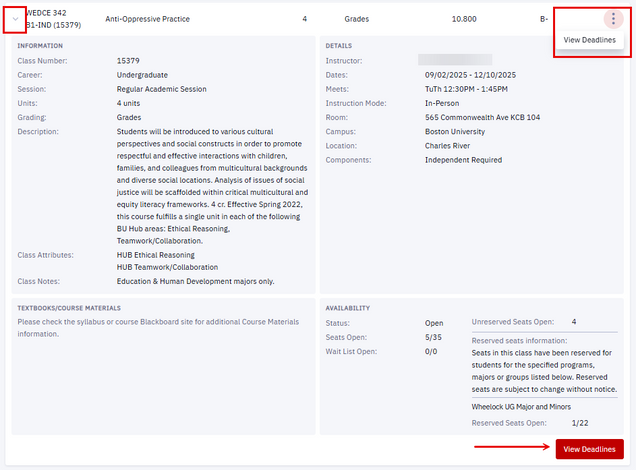Click the dates 09/02/2025 - 12/10/2025
This screenshot has width=636, height=470.
pyautogui.click(x=470, y=75)
